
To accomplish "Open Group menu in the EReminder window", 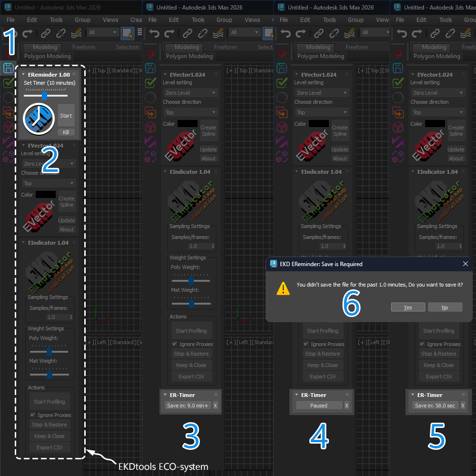I will pyautogui.click(x=82, y=20).
